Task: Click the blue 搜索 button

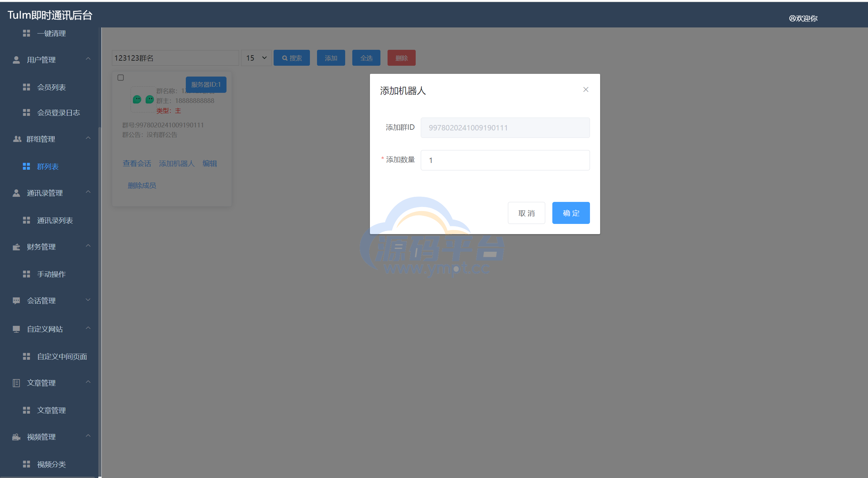Action: (x=292, y=58)
